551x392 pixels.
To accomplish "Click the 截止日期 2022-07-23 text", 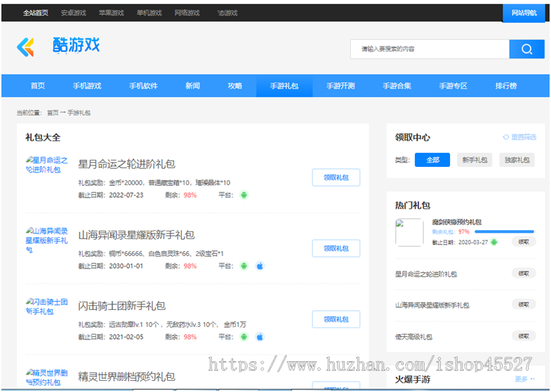I will click(x=111, y=195).
